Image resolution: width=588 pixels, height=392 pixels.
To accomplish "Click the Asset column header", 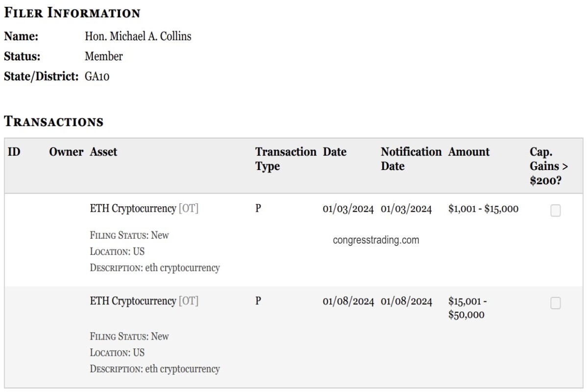I will point(103,152).
